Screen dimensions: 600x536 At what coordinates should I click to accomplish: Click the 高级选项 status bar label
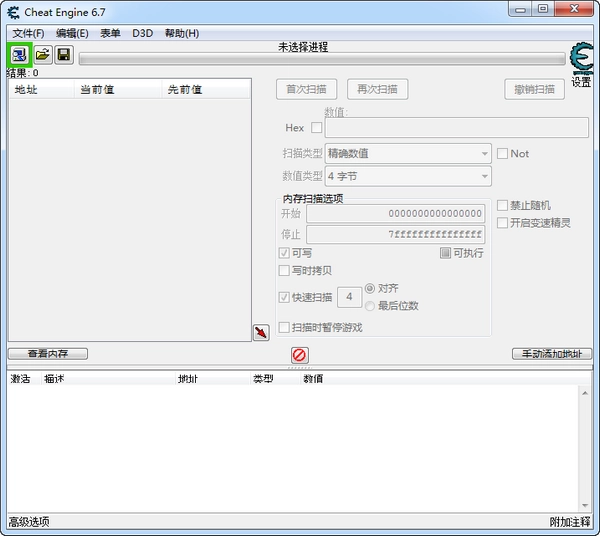click(x=29, y=522)
